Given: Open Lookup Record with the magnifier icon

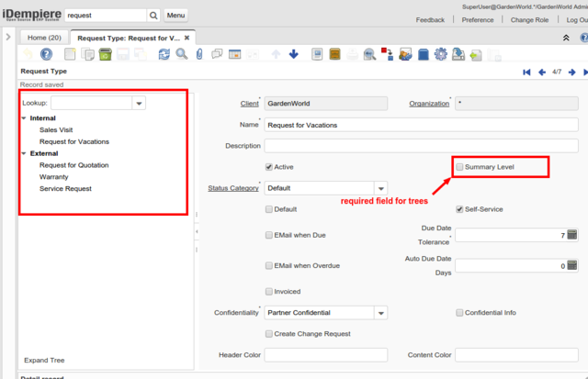Looking at the screenshot, I should [182, 54].
